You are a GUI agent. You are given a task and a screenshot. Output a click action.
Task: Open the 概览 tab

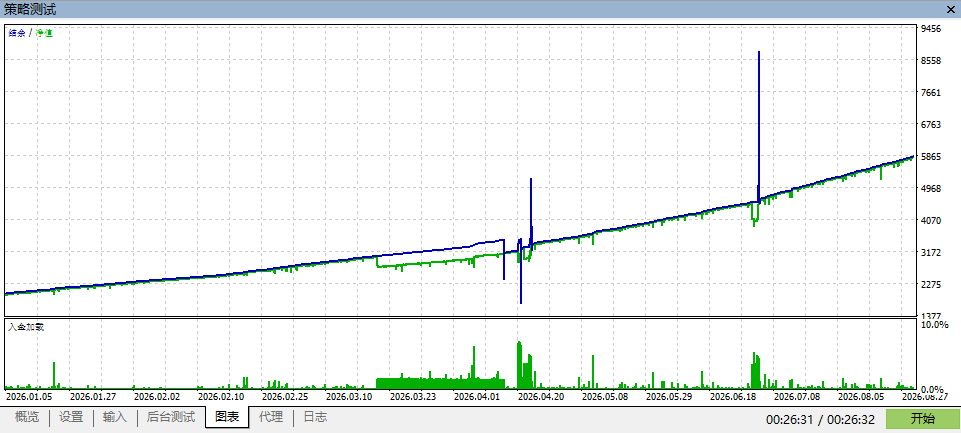coord(26,417)
